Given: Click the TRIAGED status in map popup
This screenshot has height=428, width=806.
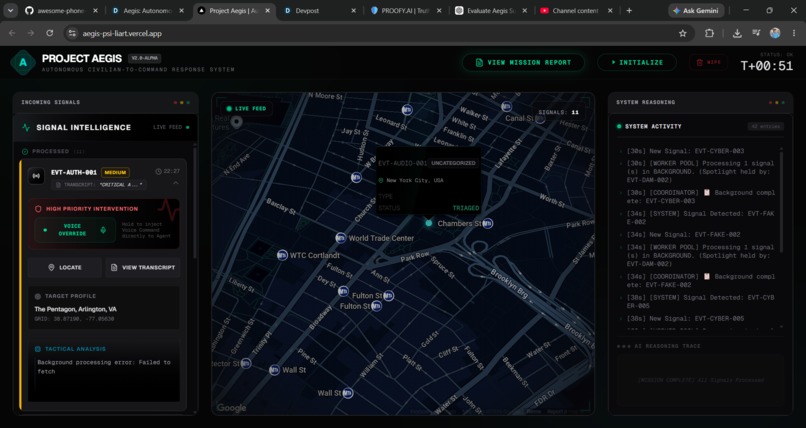Looking at the screenshot, I should tap(466, 208).
